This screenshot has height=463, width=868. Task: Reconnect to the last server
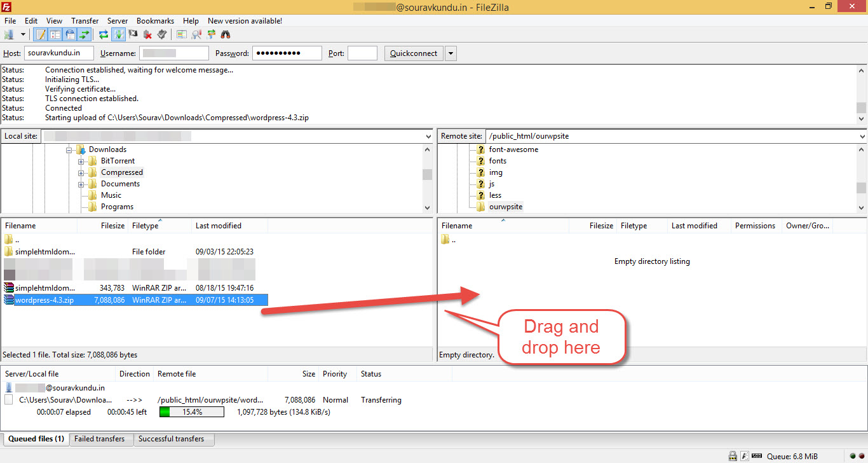[162, 34]
